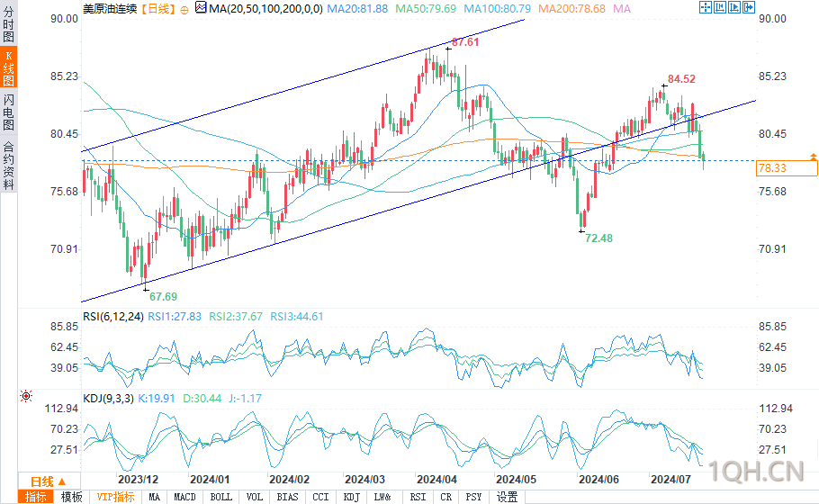Click the D:30.44 value
Screen dimensions: 819x504
(x=202, y=399)
